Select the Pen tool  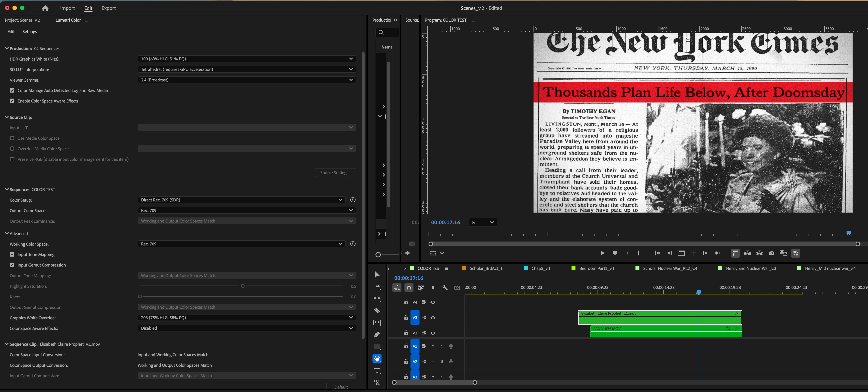(x=377, y=334)
